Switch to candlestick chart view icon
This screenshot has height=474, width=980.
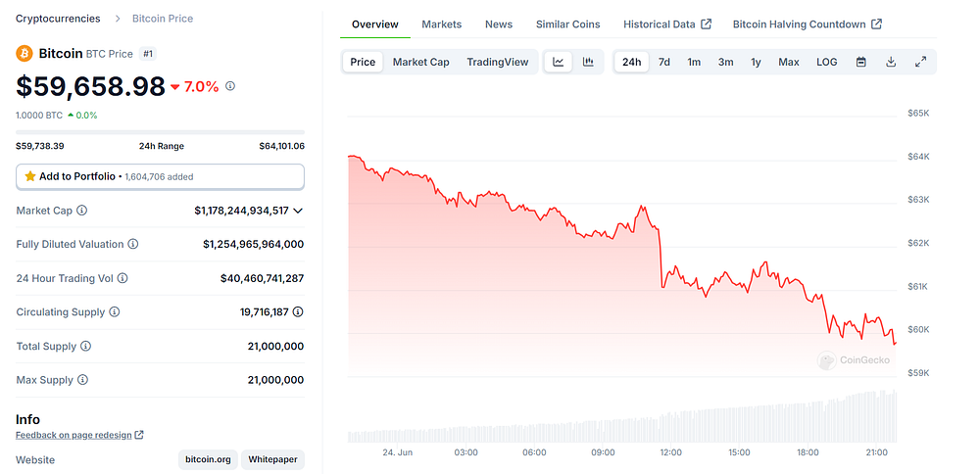pos(588,62)
